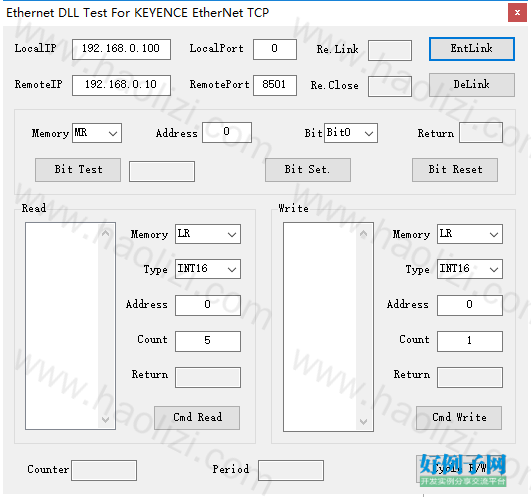Viewport: 531px width, 497px height.
Task: Run the Bit Test button
Action: point(78,170)
